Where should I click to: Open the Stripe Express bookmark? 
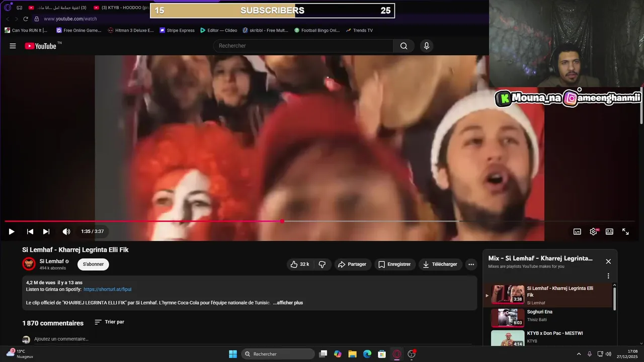(177, 30)
